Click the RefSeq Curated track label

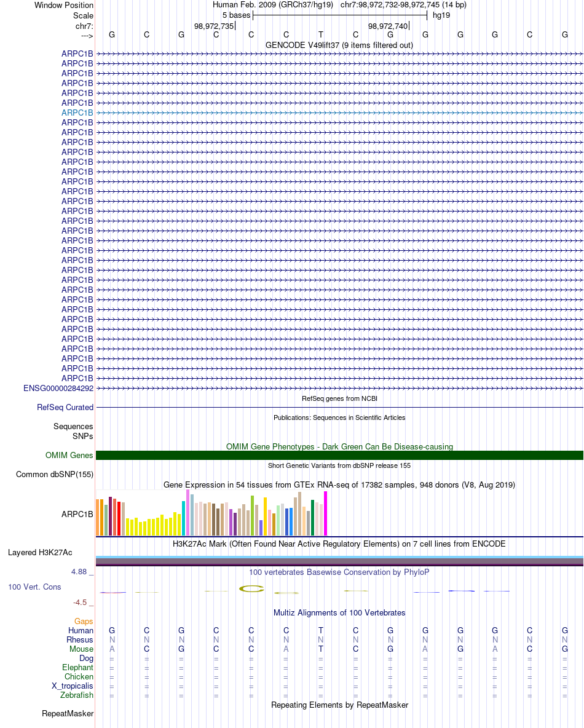tap(65, 407)
